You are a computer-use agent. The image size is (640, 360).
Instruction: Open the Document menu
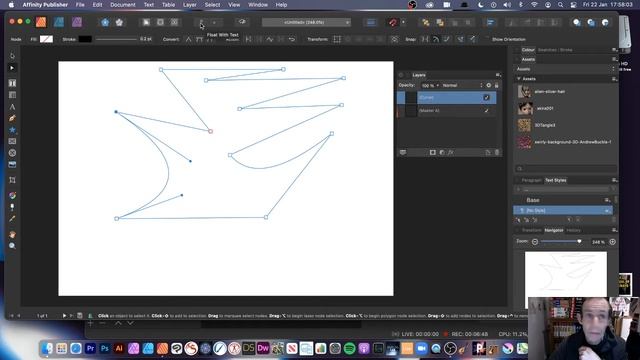pos(122,5)
